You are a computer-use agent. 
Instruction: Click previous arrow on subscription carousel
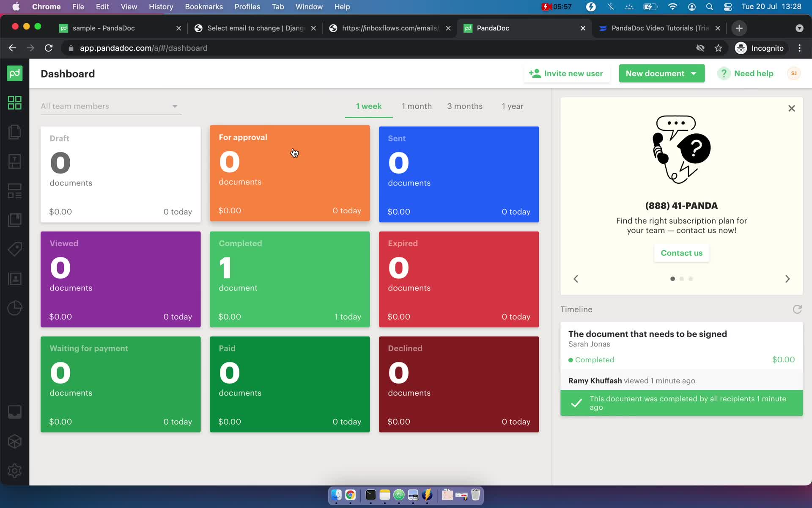click(576, 279)
